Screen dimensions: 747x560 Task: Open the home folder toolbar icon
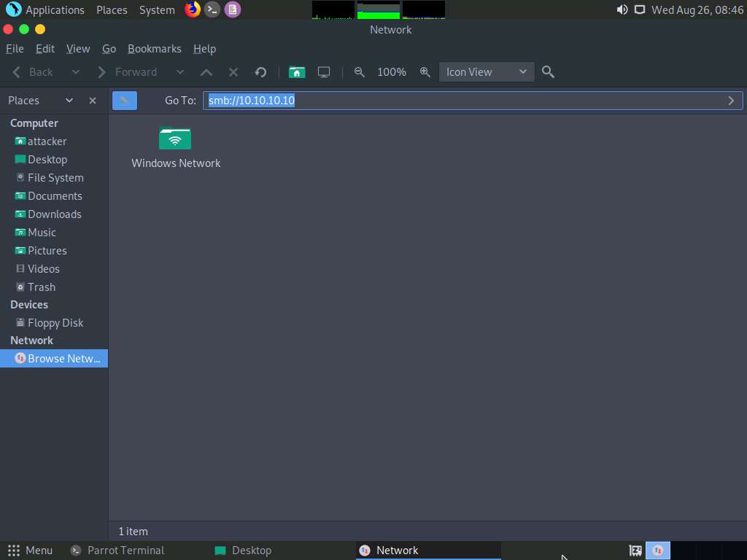pos(297,71)
